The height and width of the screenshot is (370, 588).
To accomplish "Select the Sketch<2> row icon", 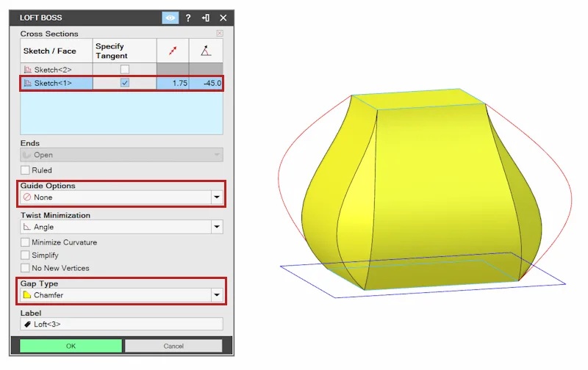I will tap(27, 70).
